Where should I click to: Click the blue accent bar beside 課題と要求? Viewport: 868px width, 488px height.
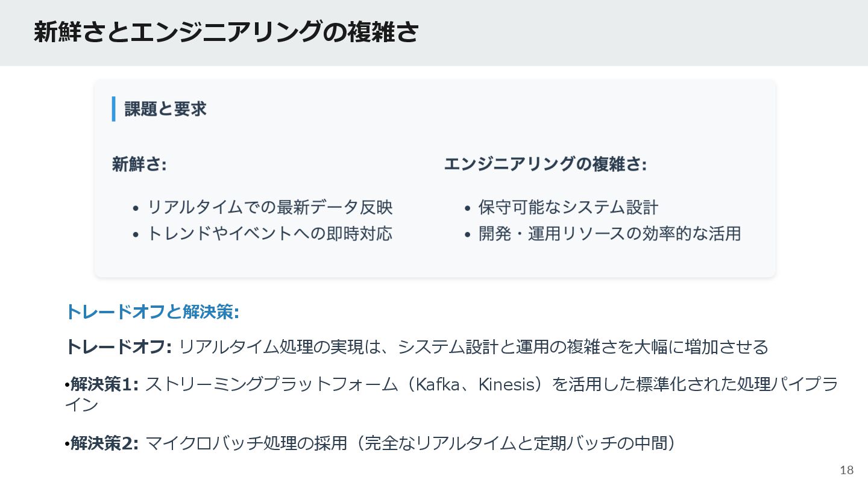[113, 109]
